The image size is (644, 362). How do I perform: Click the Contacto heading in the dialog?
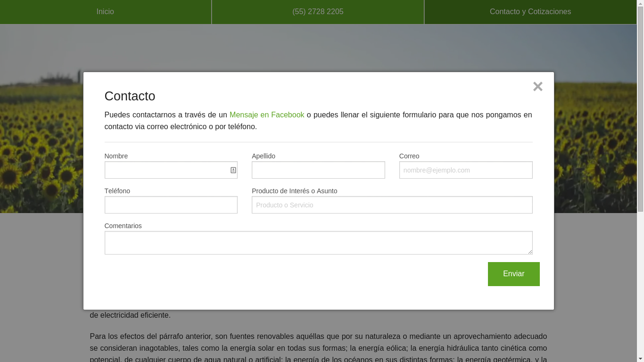point(130,96)
